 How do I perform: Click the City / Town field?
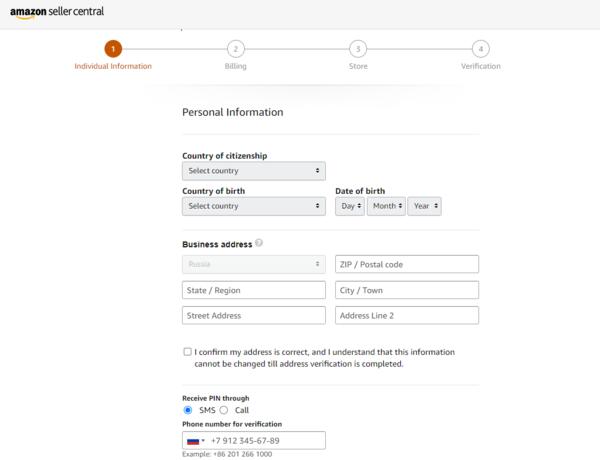[x=407, y=290]
